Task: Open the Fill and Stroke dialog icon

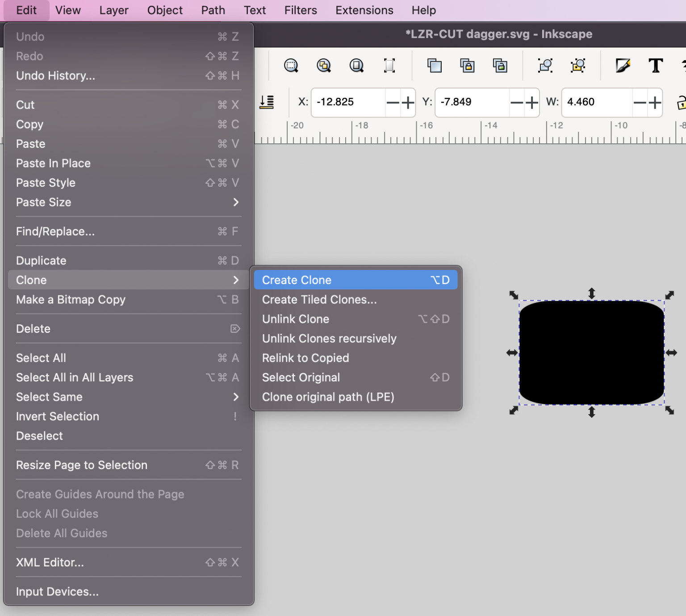Action: (623, 66)
